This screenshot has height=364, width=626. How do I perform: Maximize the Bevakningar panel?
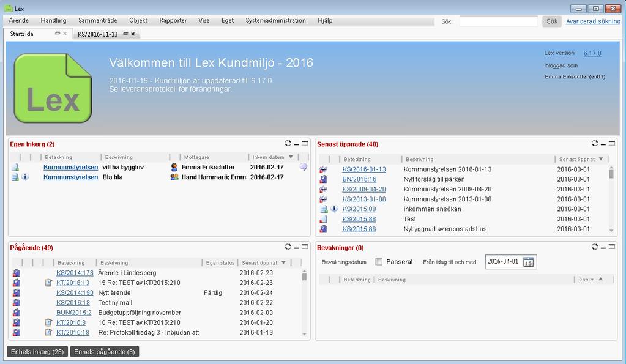(612, 247)
